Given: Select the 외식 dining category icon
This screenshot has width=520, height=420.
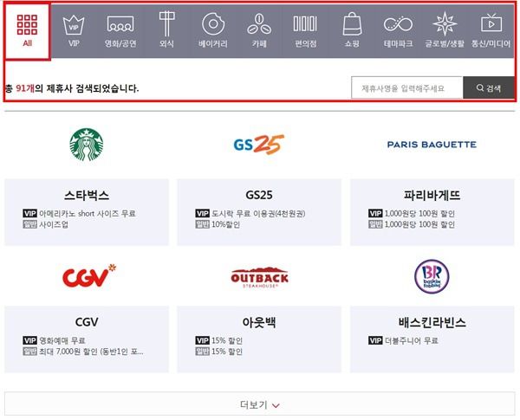Looking at the screenshot, I should 166,23.
